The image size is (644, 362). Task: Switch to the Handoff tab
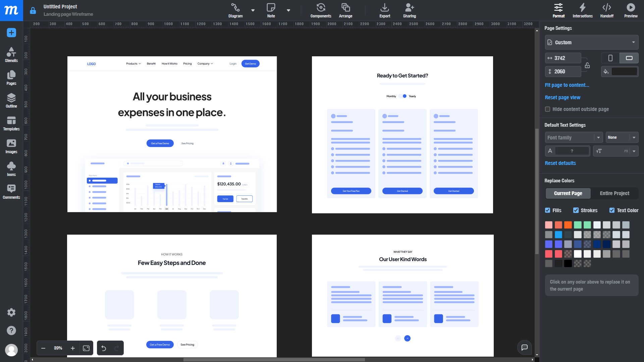tap(607, 10)
